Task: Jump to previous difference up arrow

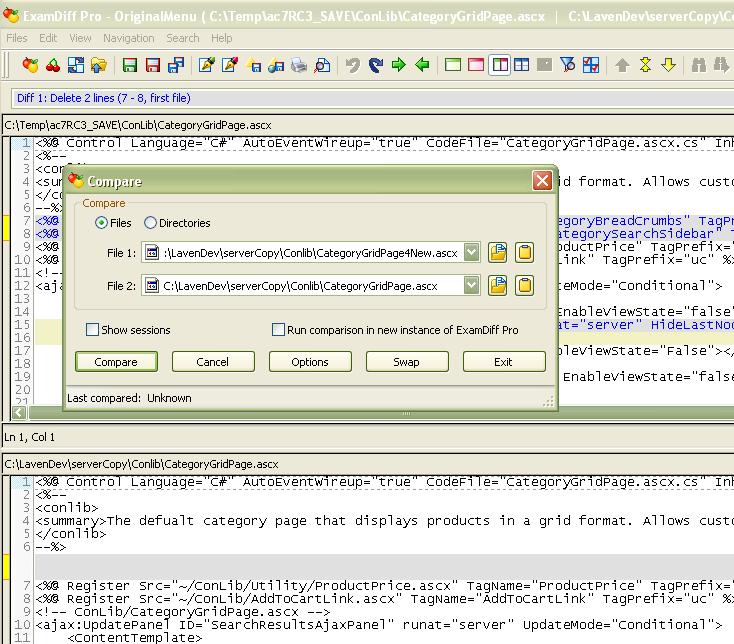Action: [622, 65]
